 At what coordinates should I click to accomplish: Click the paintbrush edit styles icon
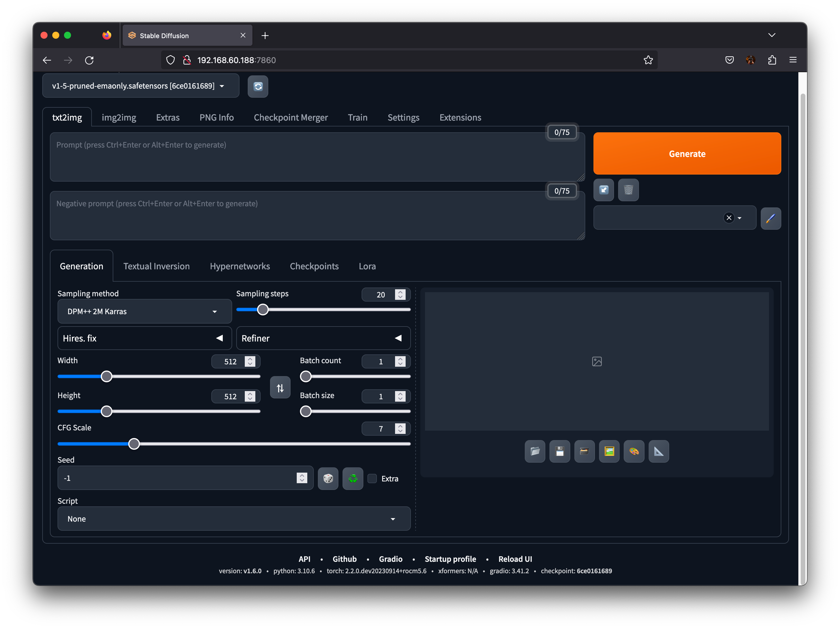[770, 218]
